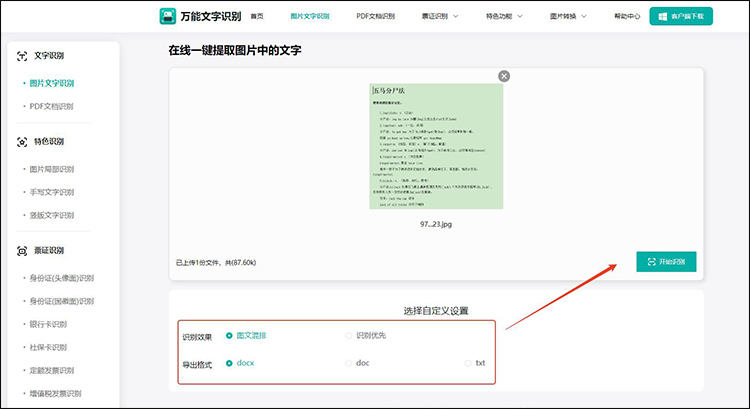Select the 图文混排 recognition option
The width and height of the screenshot is (750, 409).
coord(246,335)
